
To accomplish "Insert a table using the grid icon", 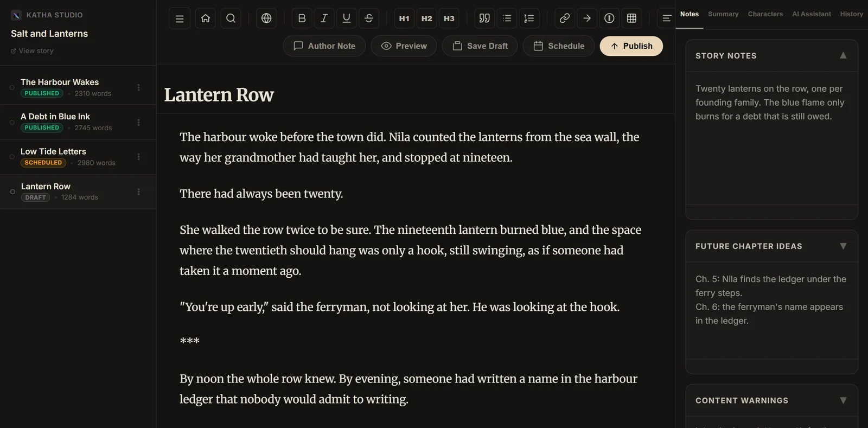I will [631, 18].
